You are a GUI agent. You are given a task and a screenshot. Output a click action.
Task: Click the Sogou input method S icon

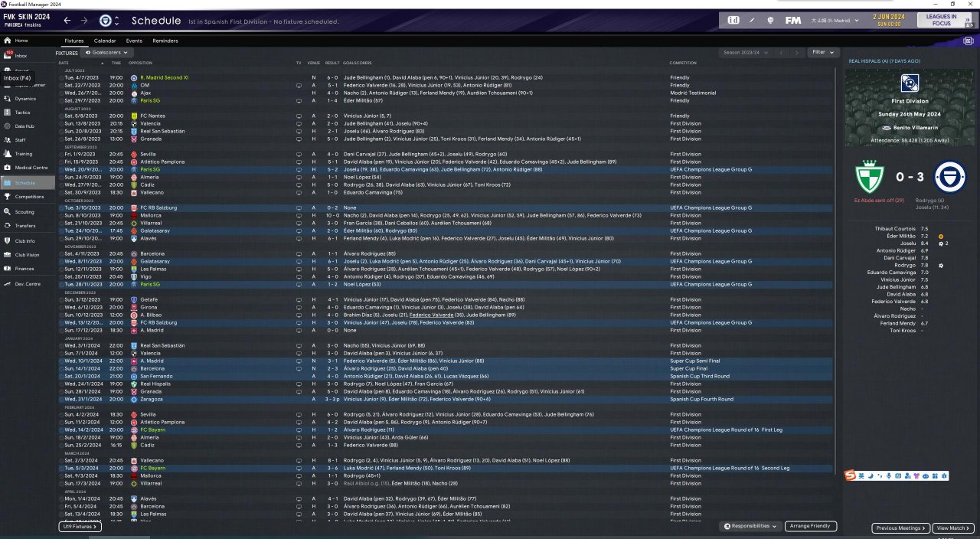tap(851, 476)
